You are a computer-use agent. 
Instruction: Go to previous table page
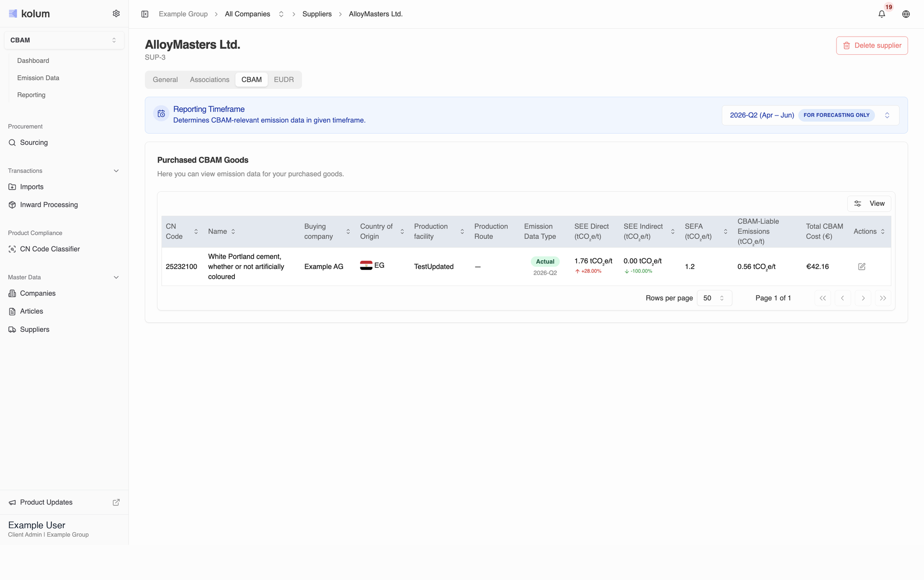pyautogui.click(x=843, y=298)
